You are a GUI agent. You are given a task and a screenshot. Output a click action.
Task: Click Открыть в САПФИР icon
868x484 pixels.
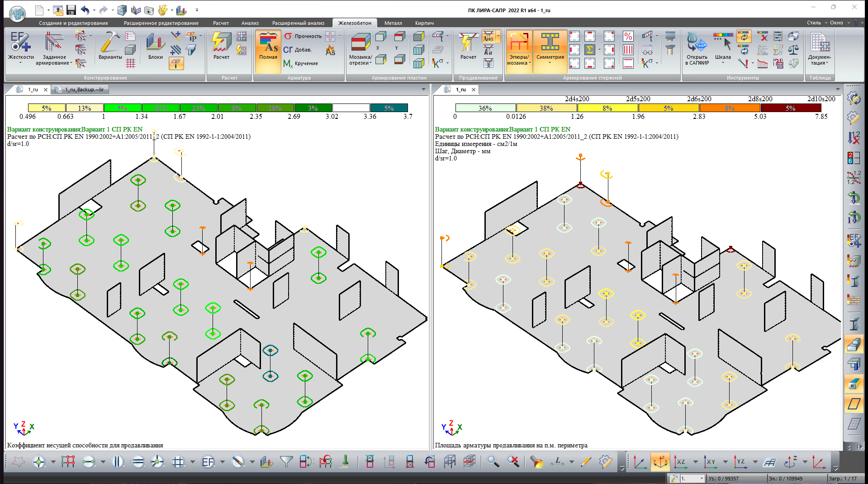point(697,45)
